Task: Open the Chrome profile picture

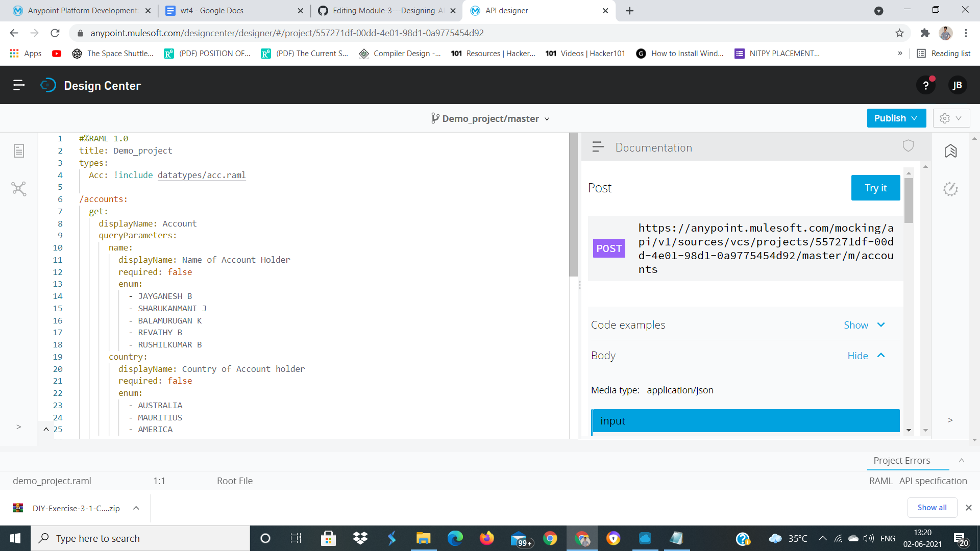Action: point(945,33)
